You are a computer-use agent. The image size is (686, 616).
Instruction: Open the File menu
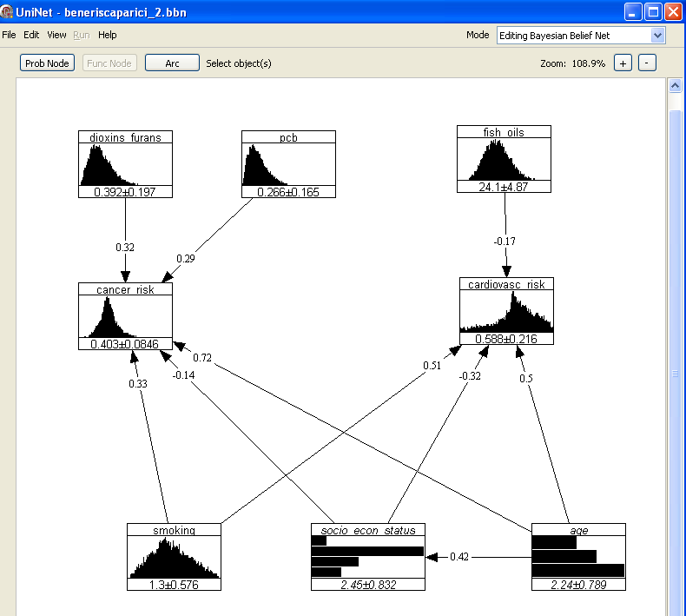point(9,35)
